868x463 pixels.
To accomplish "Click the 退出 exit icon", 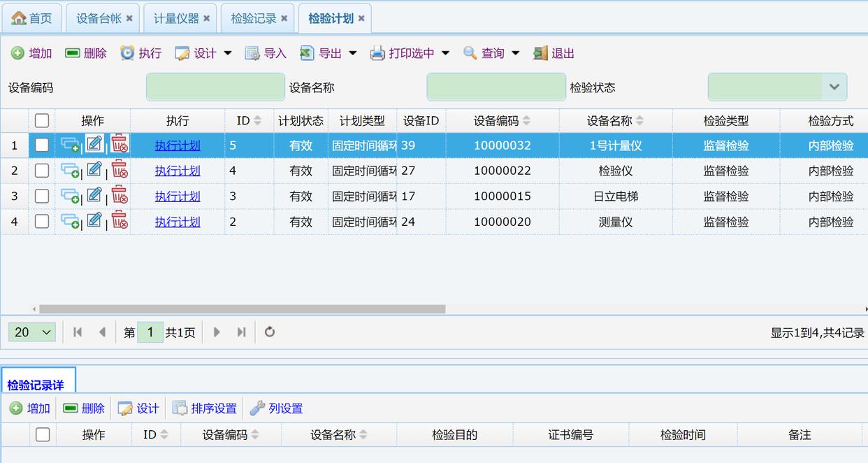I will pos(540,53).
